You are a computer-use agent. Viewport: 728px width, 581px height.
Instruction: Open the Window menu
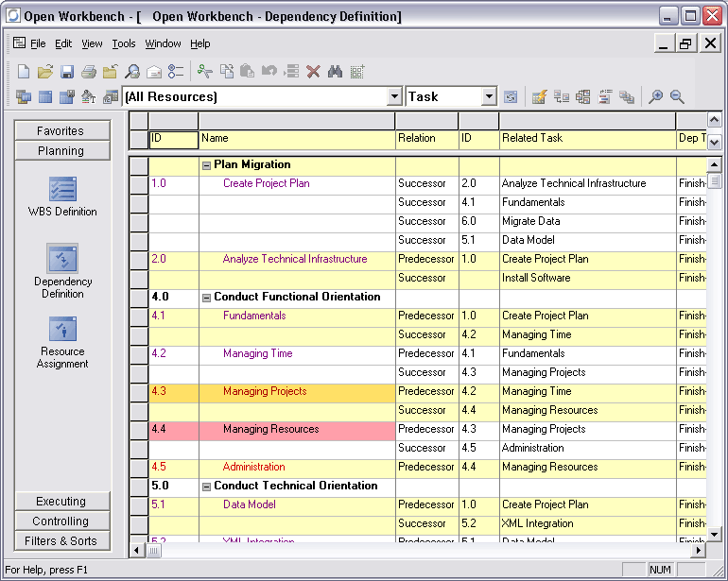(163, 43)
